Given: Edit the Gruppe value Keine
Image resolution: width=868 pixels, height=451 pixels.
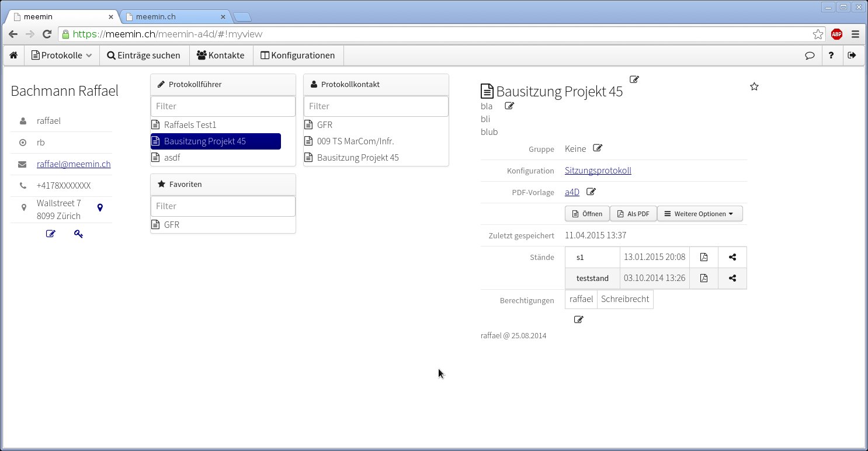Looking at the screenshot, I should [598, 148].
